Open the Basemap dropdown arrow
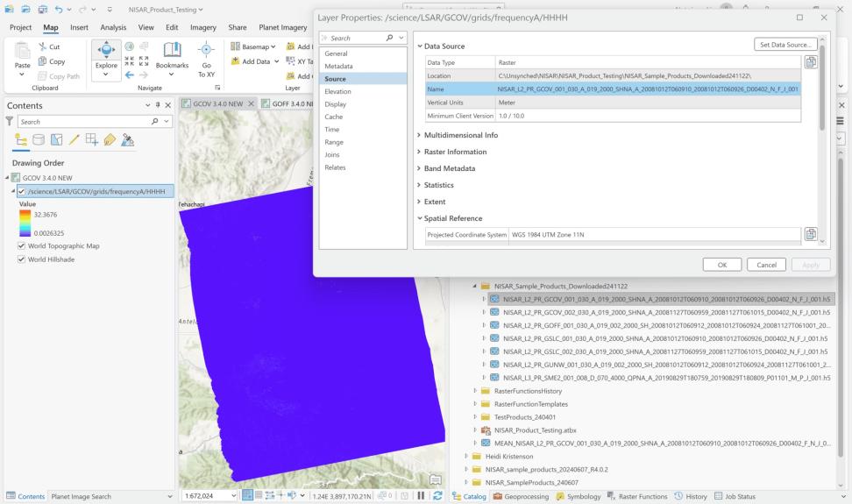 (273, 46)
